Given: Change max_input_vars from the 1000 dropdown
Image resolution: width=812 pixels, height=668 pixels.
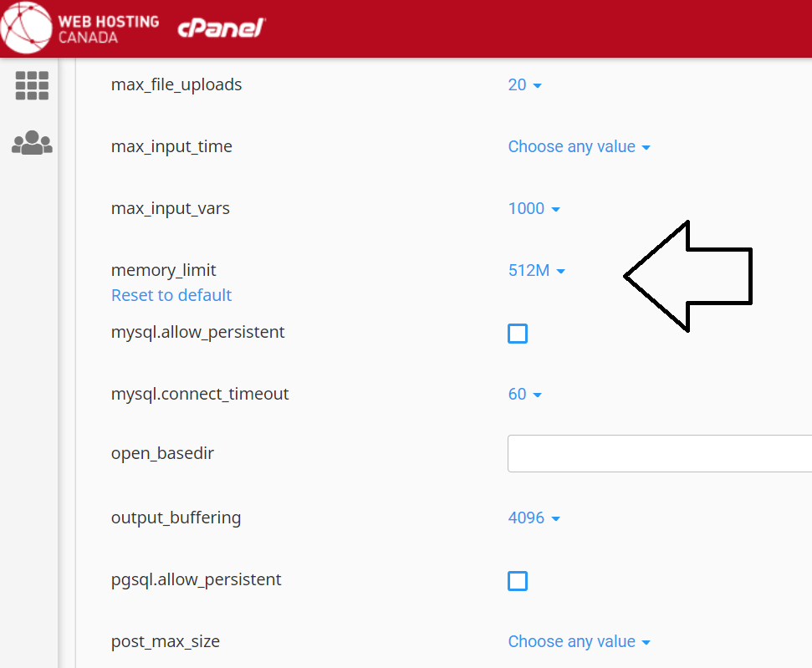Looking at the screenshot, I should point(534,208).
